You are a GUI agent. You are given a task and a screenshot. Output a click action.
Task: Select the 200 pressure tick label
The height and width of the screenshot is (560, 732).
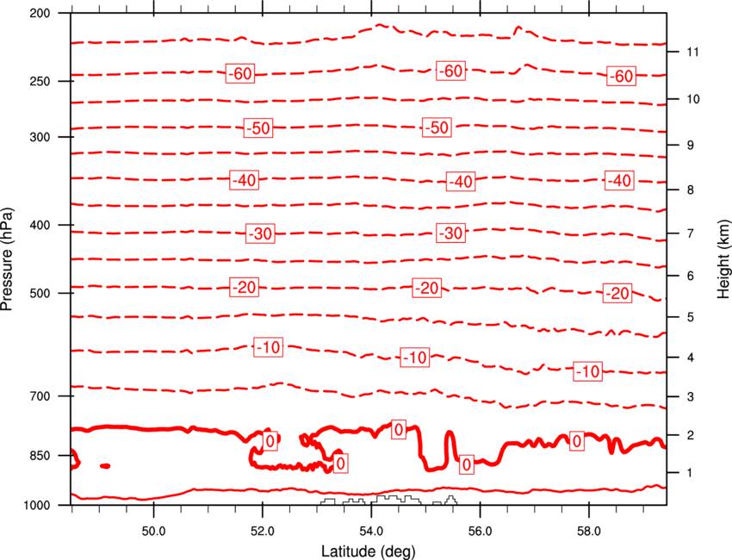tap(40, 13)
